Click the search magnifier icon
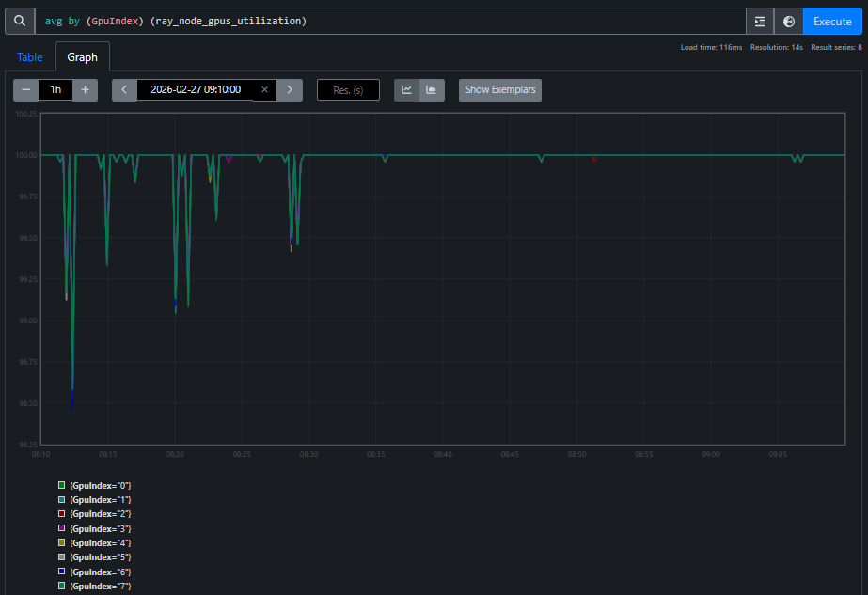 [19, 21]
